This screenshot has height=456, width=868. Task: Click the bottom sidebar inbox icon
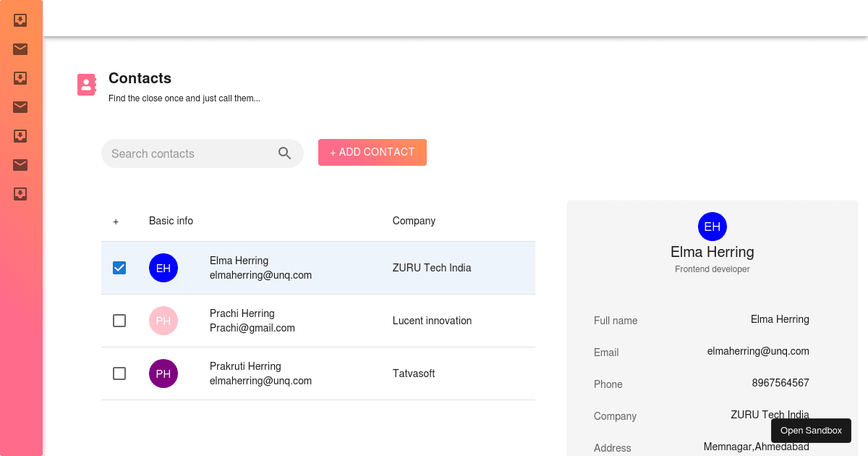(x=20, y=194)
